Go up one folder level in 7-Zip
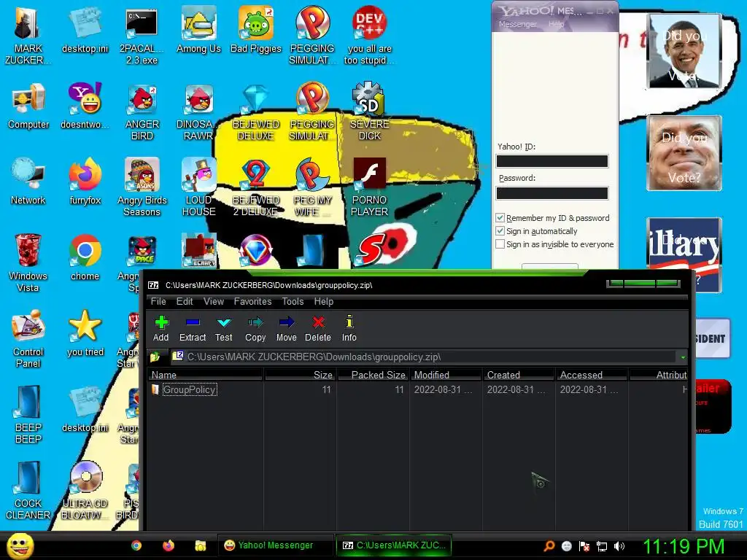 pos(155,357)
